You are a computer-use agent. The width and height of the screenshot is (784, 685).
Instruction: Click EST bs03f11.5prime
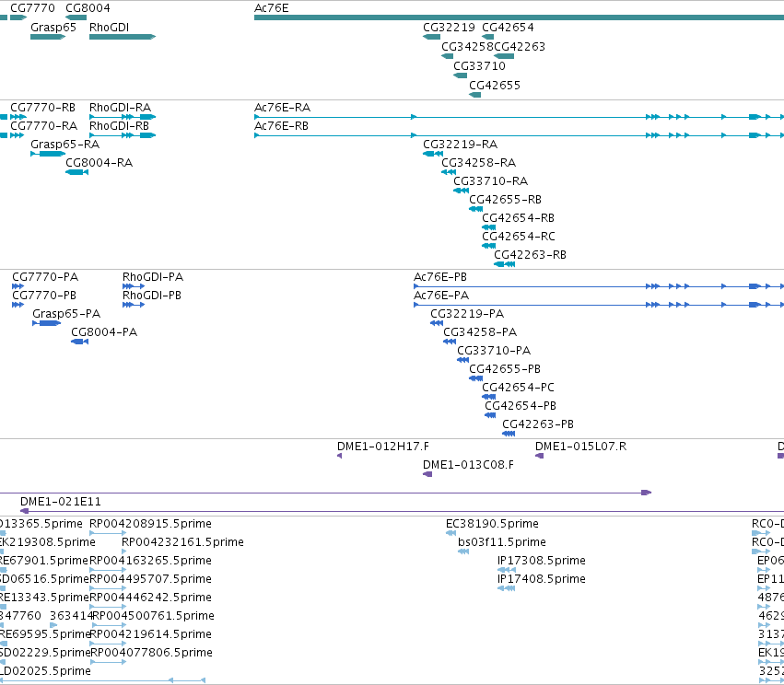(x=502, y=542)
